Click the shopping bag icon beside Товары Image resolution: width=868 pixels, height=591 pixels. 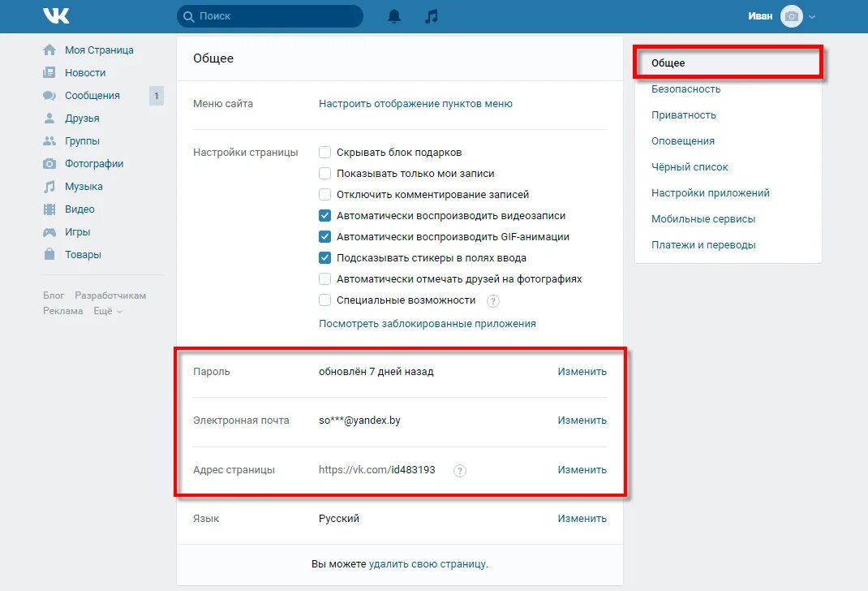pyautogui.click(x=49, y=254)
